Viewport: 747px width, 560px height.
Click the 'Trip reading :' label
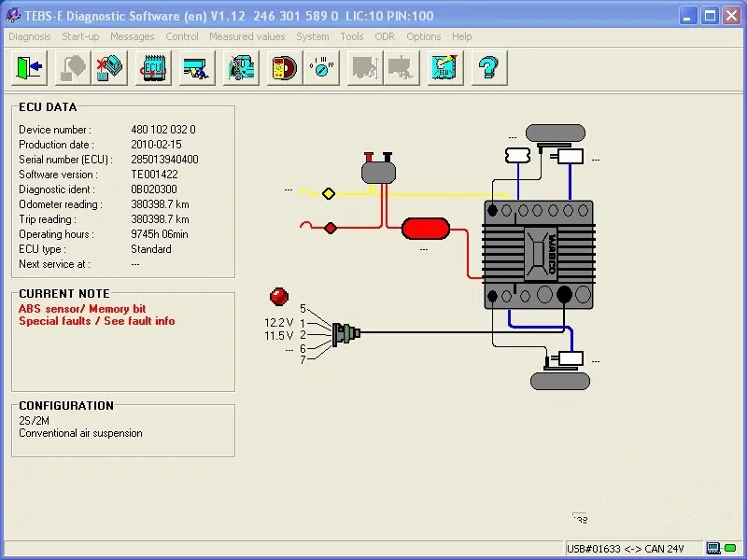point(48,219)
